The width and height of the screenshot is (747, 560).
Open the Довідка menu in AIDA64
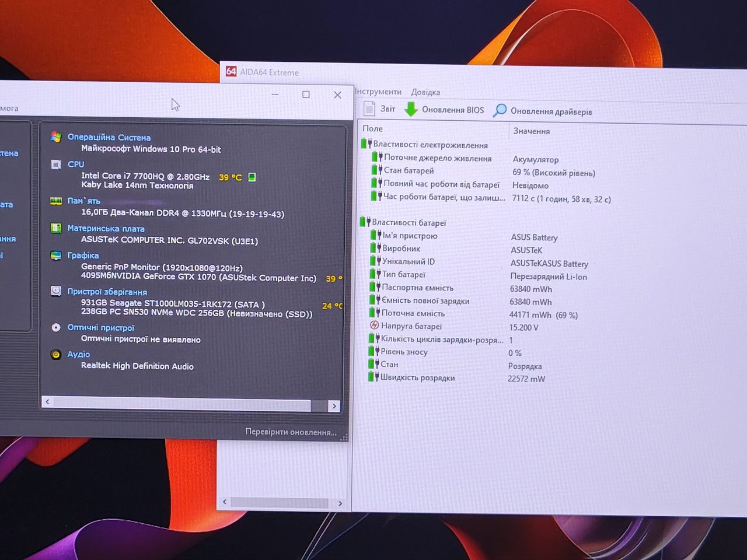(x=425, y=92)
